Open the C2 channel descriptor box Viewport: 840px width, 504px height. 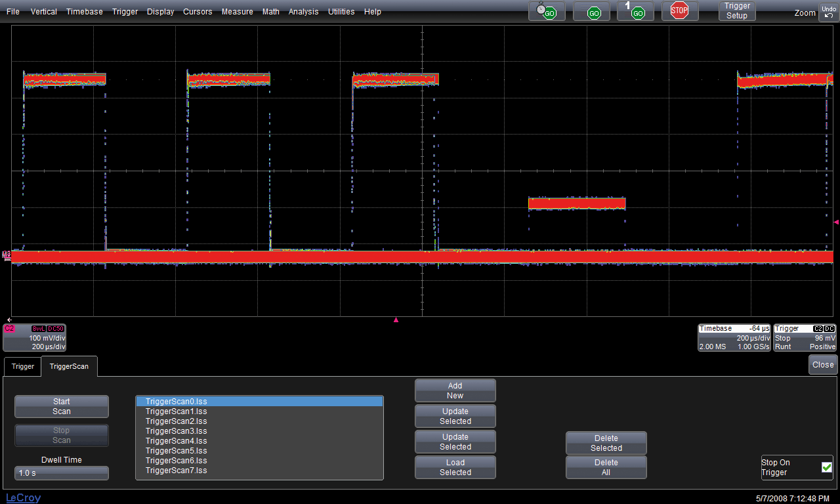[x=35, y=337]
